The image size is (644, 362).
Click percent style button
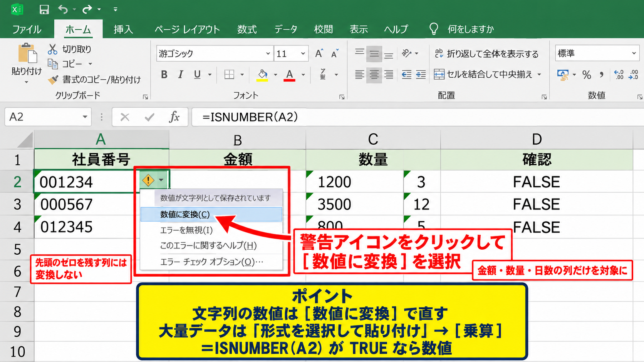[x=587, y=75]
